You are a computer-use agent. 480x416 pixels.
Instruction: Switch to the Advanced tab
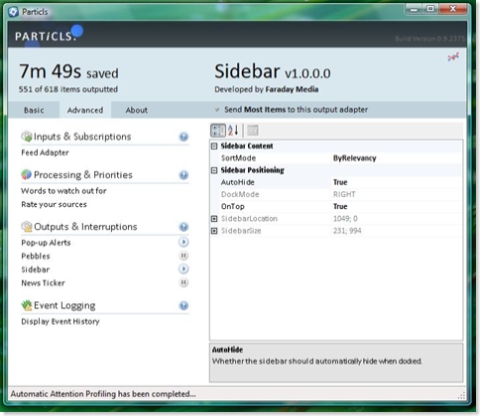tap(85, 110)
